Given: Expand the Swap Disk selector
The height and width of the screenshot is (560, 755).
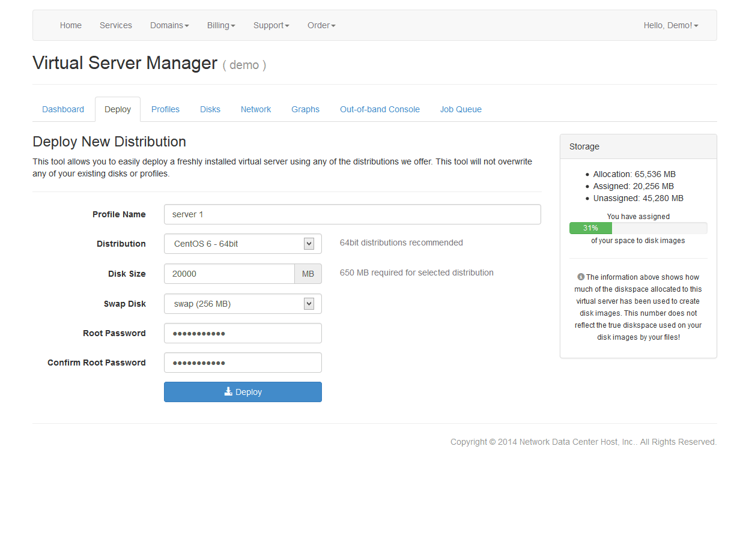Looking at the screenshot, I should click(243, 304).
